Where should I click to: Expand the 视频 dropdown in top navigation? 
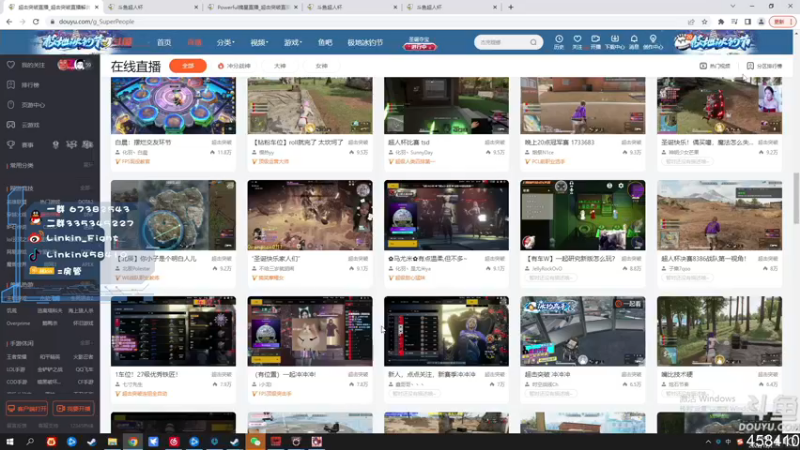tap(259, 42)
